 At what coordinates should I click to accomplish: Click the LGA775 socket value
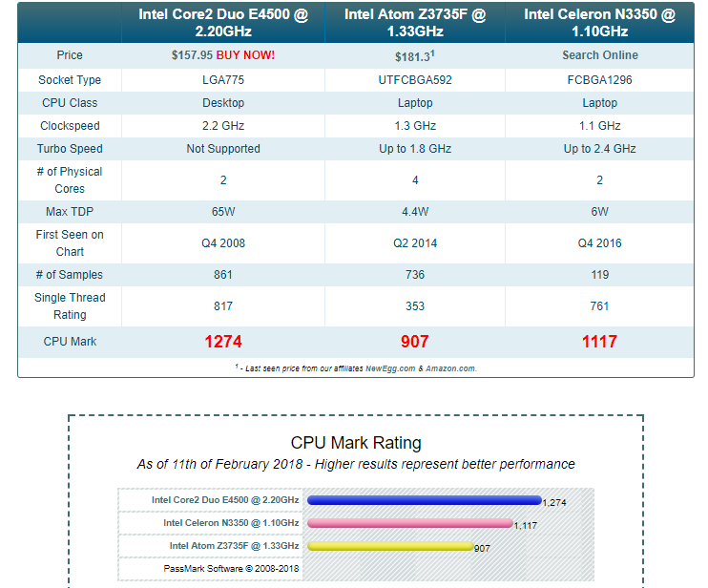[x=223, y=80]
